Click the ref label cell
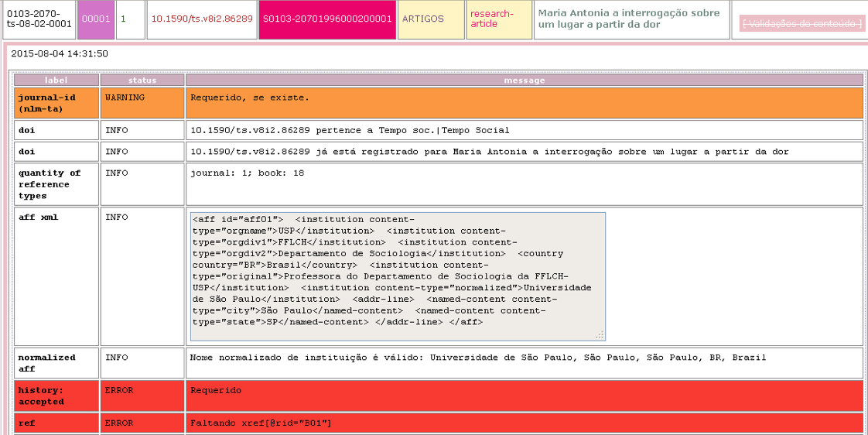The width and height of the screenshot is (868, 435). 56,423
